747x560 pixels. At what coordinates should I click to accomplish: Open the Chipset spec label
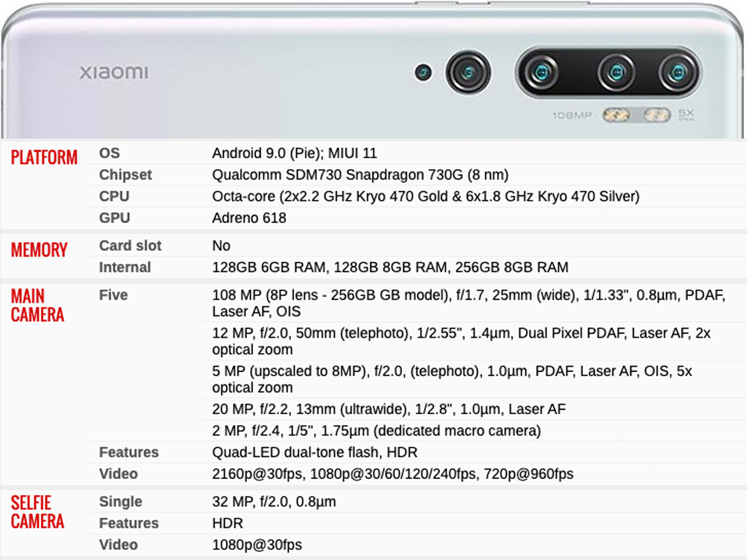[125, 175]
